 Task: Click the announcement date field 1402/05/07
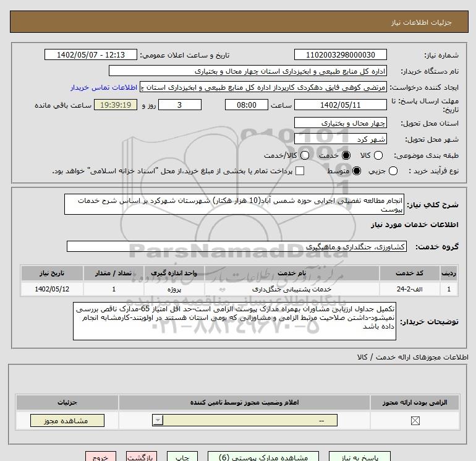point(91,54)
